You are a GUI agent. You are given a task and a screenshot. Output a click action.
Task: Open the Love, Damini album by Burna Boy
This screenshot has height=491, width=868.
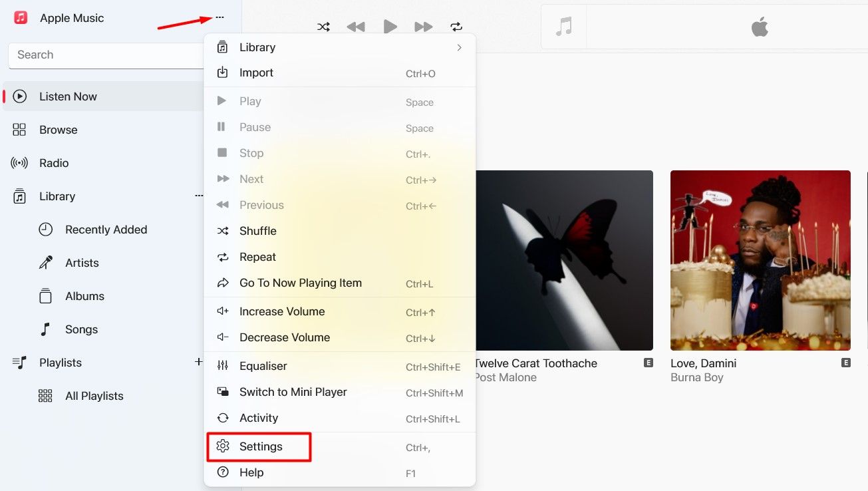760,260
